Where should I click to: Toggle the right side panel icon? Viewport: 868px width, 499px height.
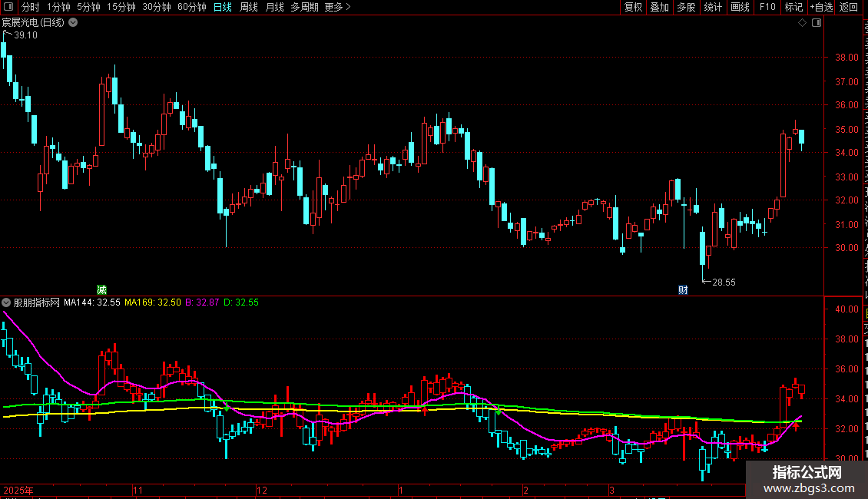click(x=817, y=23)
